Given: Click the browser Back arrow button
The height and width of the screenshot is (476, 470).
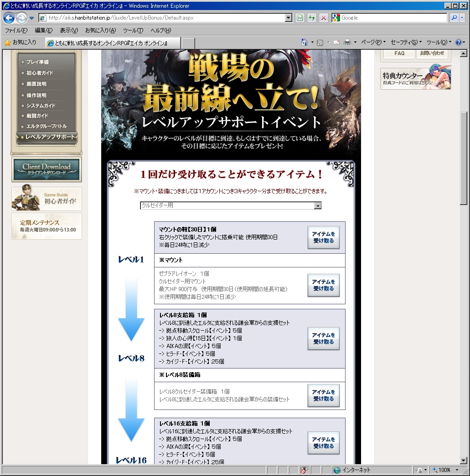Looking at the screenshot, I should (9, 18).
